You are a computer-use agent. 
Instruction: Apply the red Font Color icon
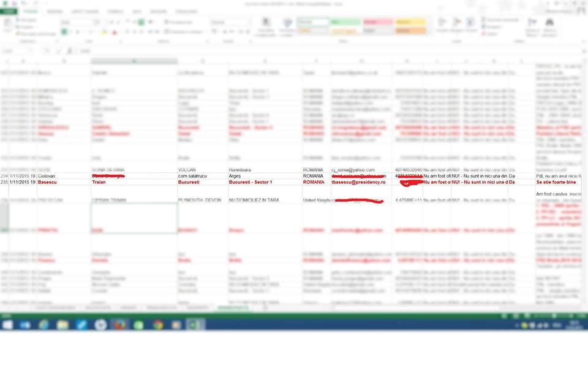coord(115,32)
